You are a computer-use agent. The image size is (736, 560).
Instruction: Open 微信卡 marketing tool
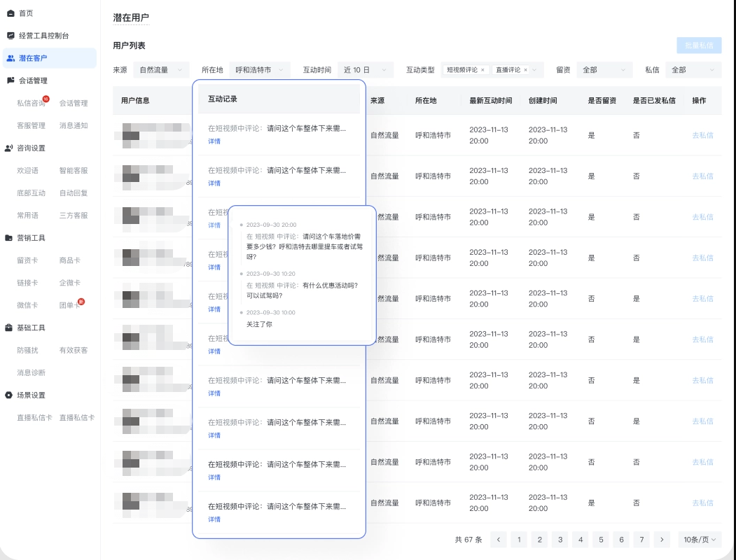pos(28,305)
